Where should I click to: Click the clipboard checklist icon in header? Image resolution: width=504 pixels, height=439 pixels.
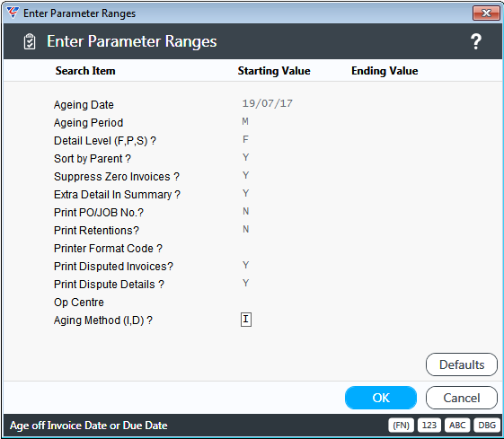pyautogui.click(x=30, y=42)
